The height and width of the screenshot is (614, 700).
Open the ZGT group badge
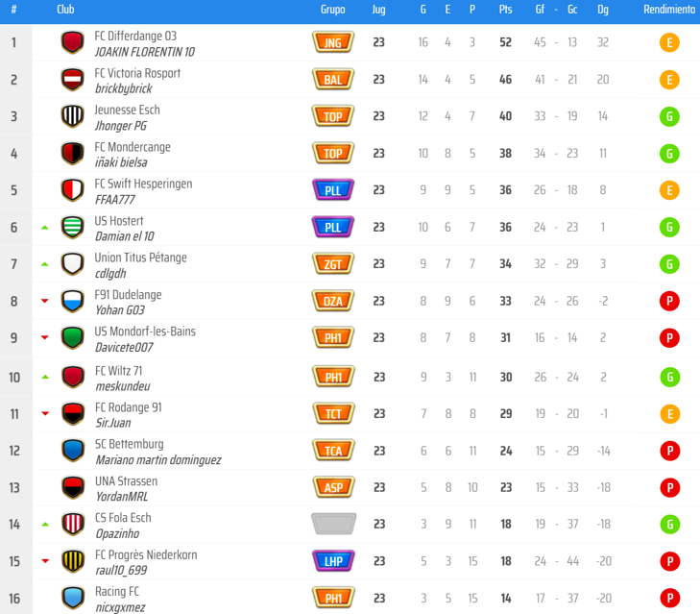[x=333, y=264]
